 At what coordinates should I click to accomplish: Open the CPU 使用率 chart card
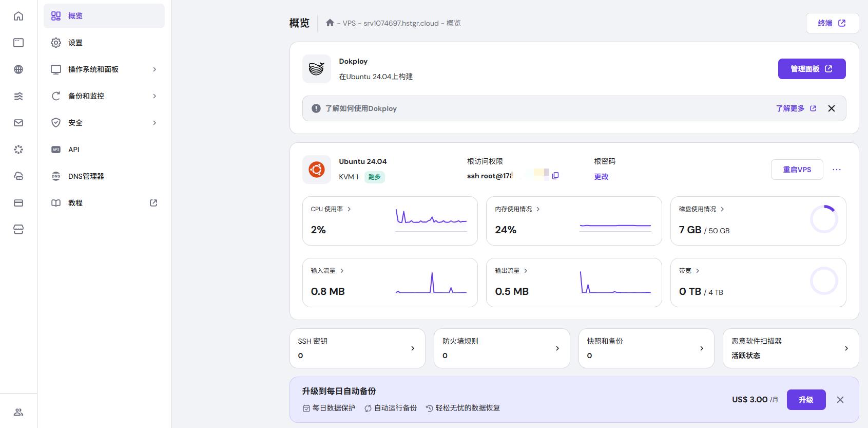pos(390,221)
